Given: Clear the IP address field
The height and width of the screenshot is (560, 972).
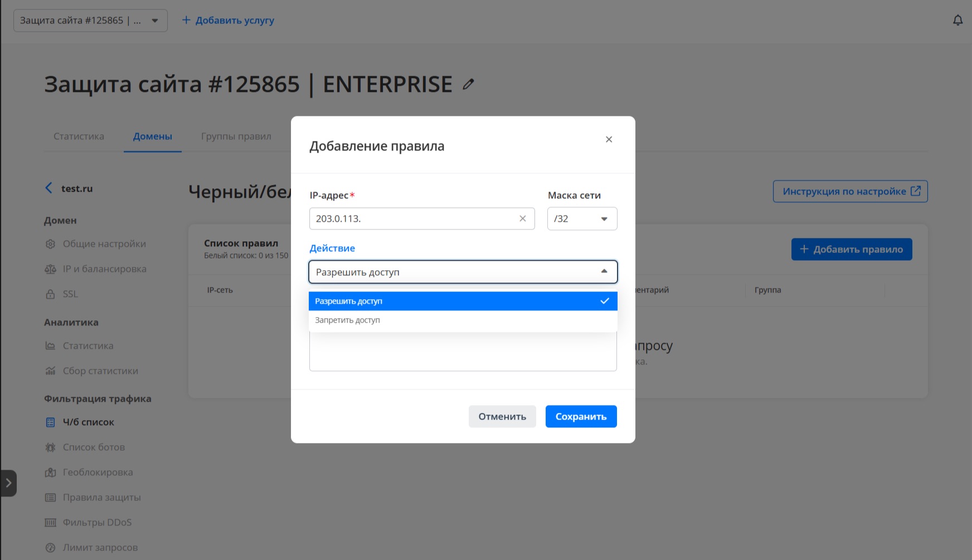Looking at the screenshot, I should [x=522, y=218].
